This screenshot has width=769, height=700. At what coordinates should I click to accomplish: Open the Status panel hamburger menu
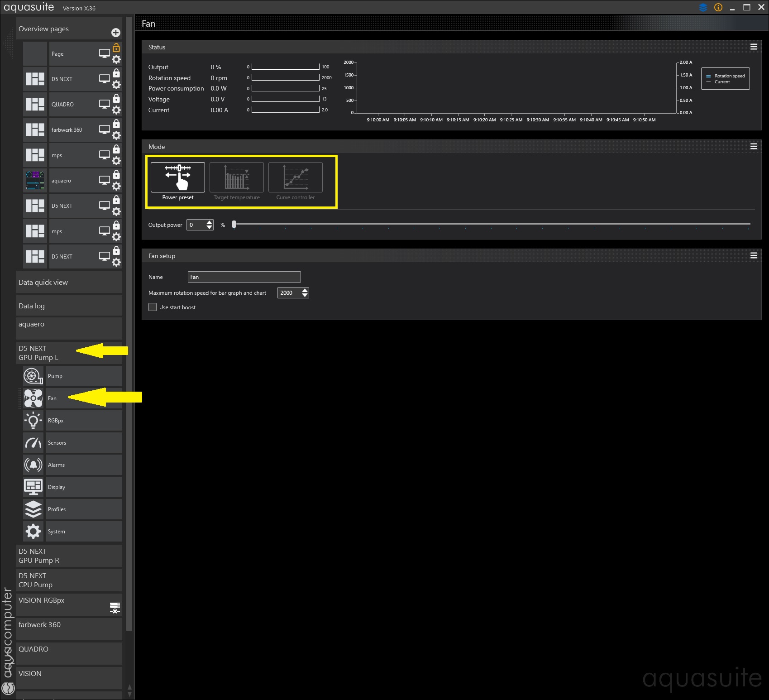(754, 47)
